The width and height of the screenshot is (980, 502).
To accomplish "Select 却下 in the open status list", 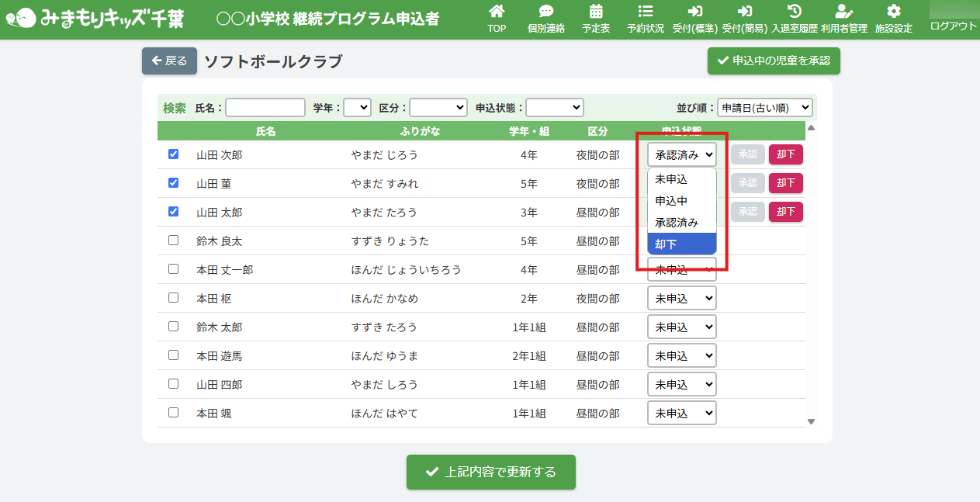I will coord(681,244).
